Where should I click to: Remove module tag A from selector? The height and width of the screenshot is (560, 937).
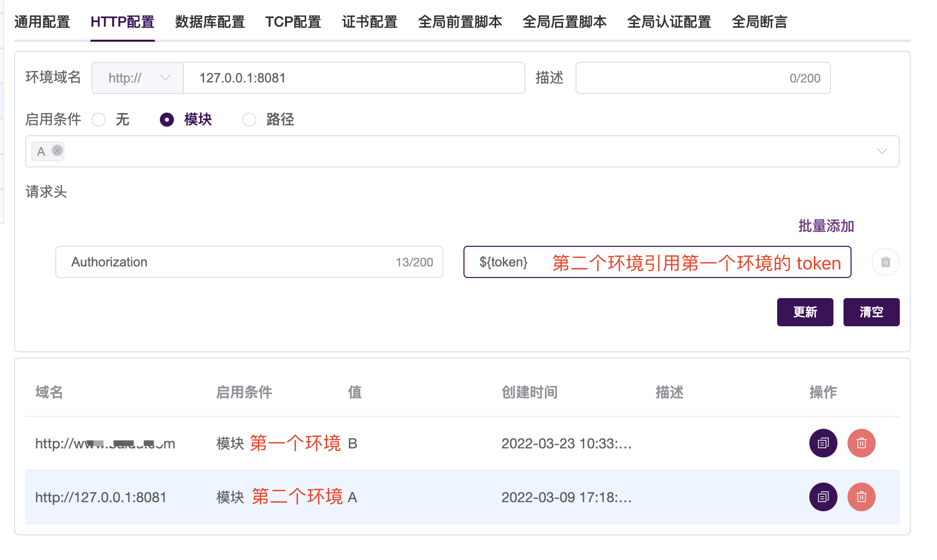coord(57,151)
